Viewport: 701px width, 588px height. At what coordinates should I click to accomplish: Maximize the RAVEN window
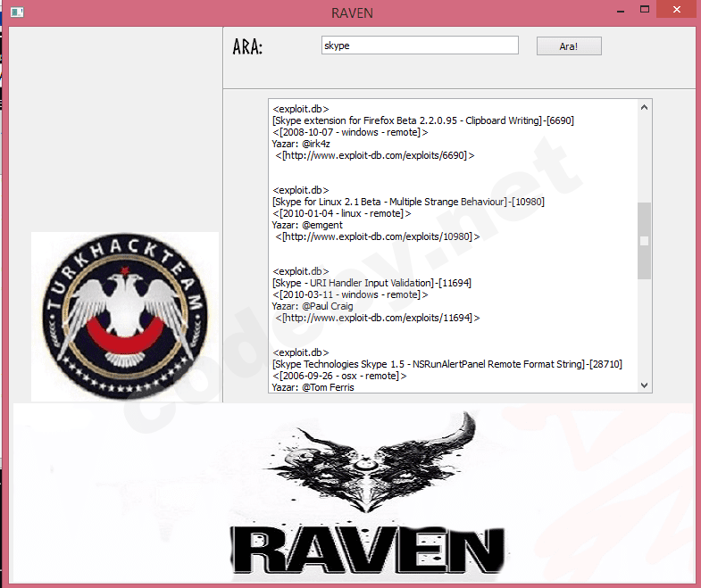click(x=644, y=10)
